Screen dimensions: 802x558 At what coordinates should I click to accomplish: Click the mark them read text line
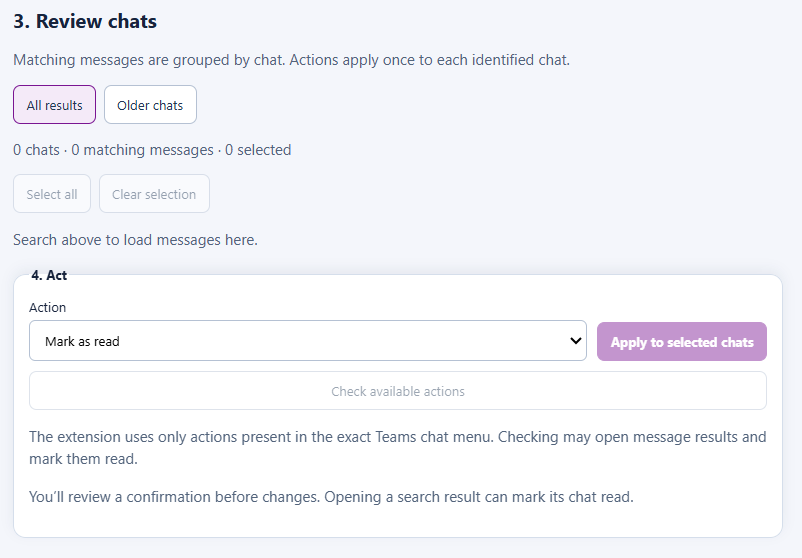click(x=83, y=459)
